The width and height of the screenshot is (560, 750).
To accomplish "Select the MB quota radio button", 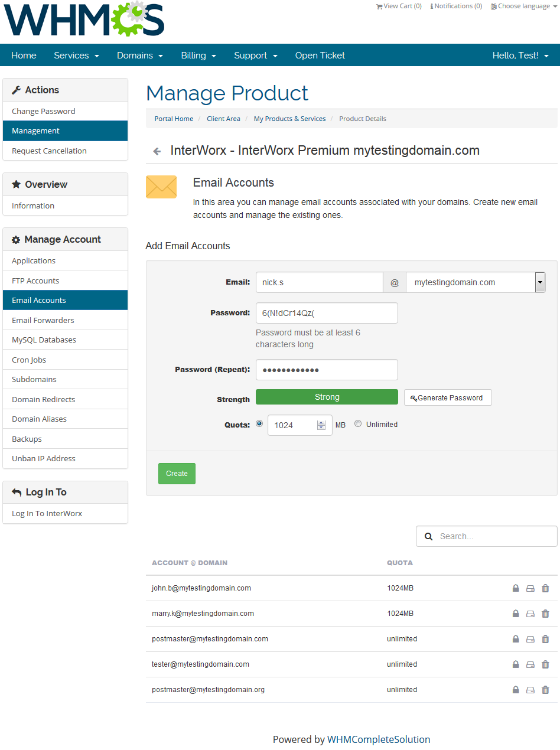I will pyautogui.click(x=259, y=423).
